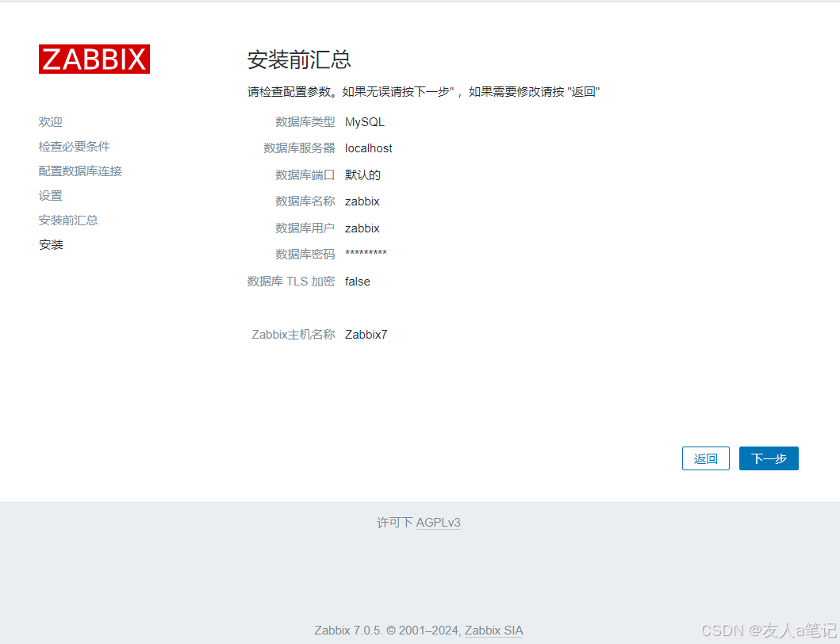Click the 数据库端口 label

305,175
